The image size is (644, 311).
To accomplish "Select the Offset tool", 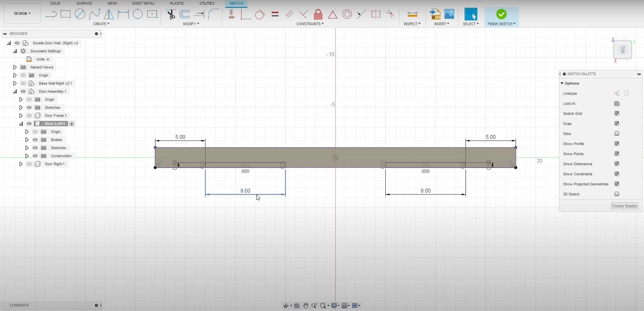I will click(185, 14).
